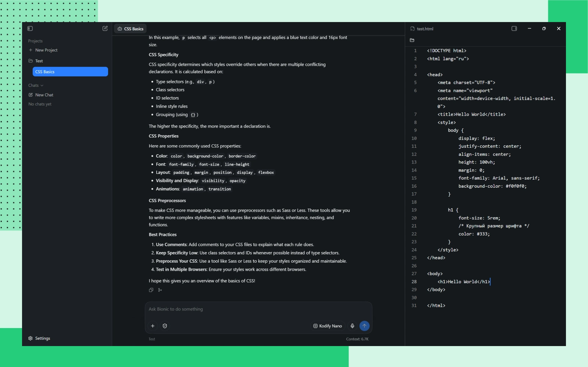Click the test.html file tab
This screenshot has height=367, width=588.
[422, 29]
